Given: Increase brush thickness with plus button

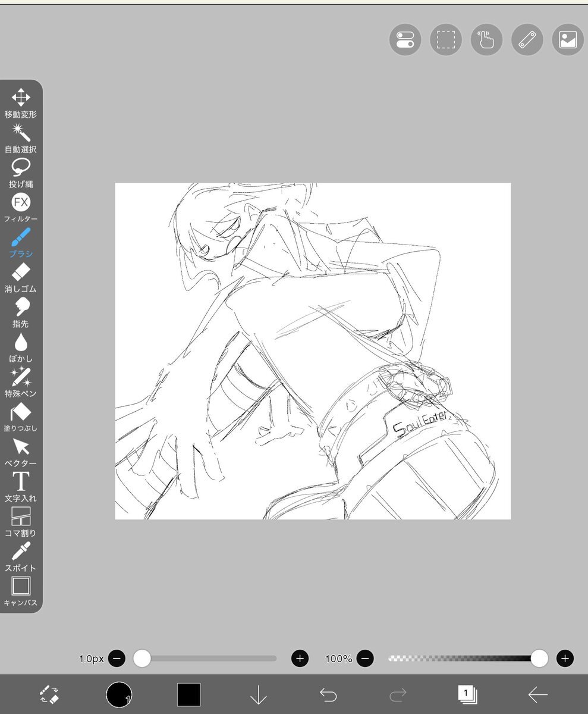Looking at the screenshot, I should tap(300, 658).
